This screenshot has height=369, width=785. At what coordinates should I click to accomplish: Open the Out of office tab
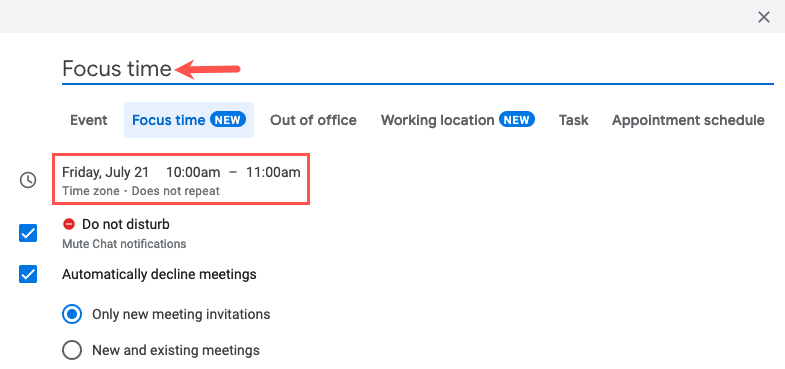coord(313,120)
